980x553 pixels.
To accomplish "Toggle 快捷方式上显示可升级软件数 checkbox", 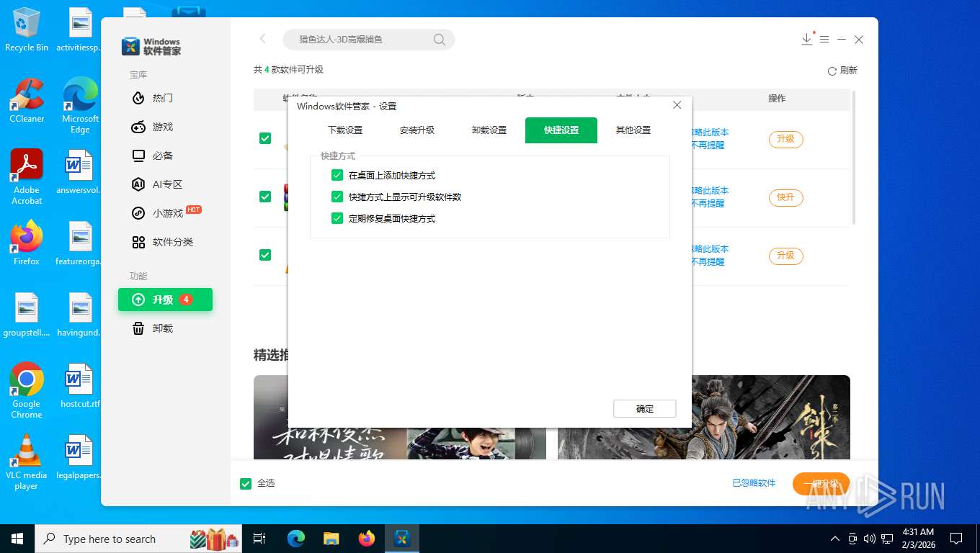I will pos(337,197).
